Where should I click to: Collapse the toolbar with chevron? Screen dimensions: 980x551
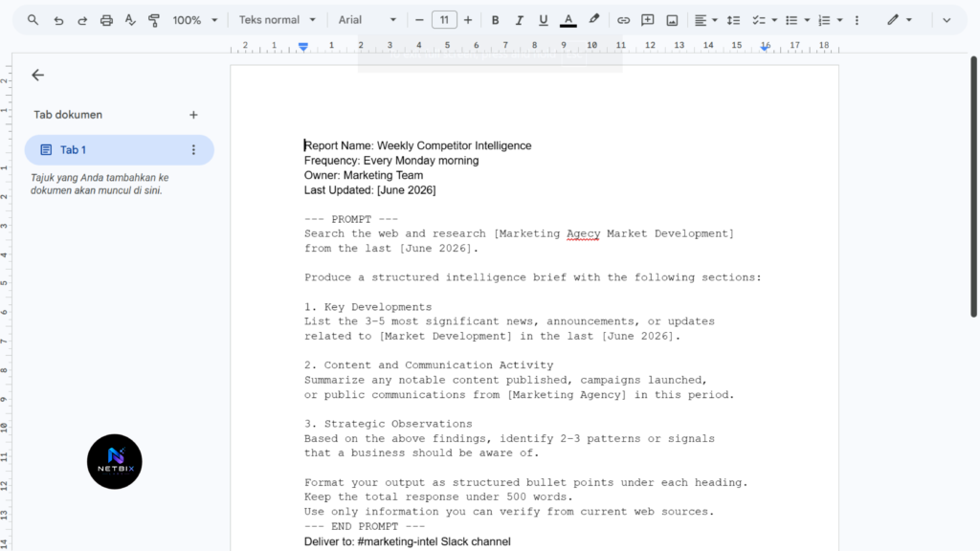(947, 20)
